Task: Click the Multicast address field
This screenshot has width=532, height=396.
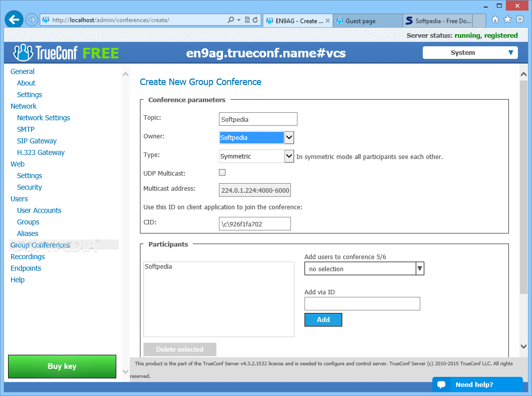Action: 255,190
